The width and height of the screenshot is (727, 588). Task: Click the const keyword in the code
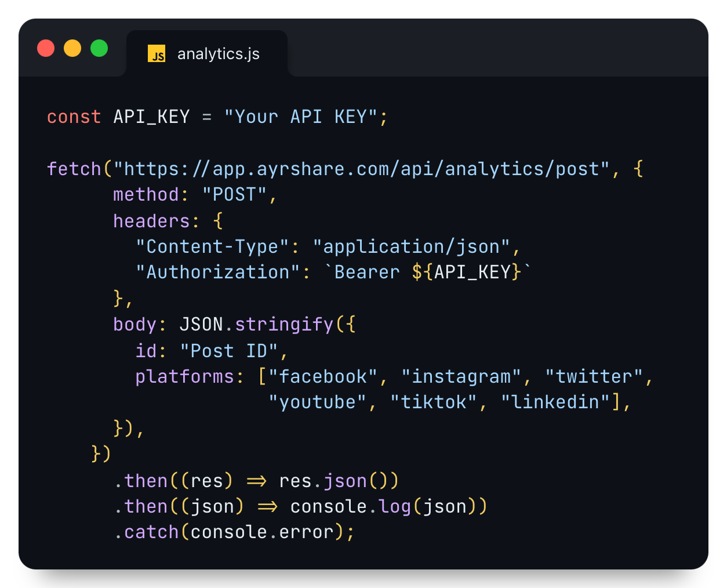pyautogui.click(x=74, y=117)
